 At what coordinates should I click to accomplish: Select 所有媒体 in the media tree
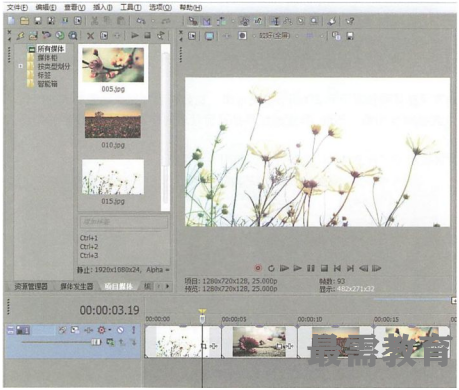pyautogui.click(x=51, y=49)
